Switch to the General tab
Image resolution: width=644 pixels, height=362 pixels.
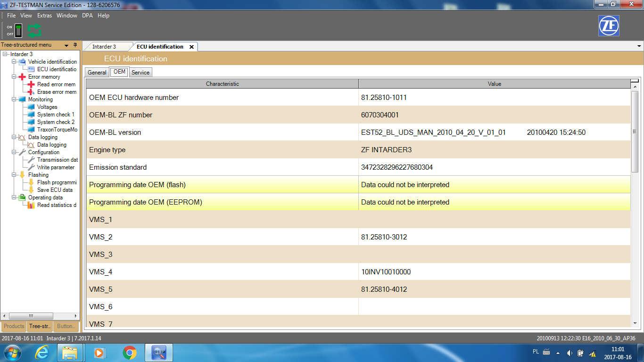(x=97, y=73)
